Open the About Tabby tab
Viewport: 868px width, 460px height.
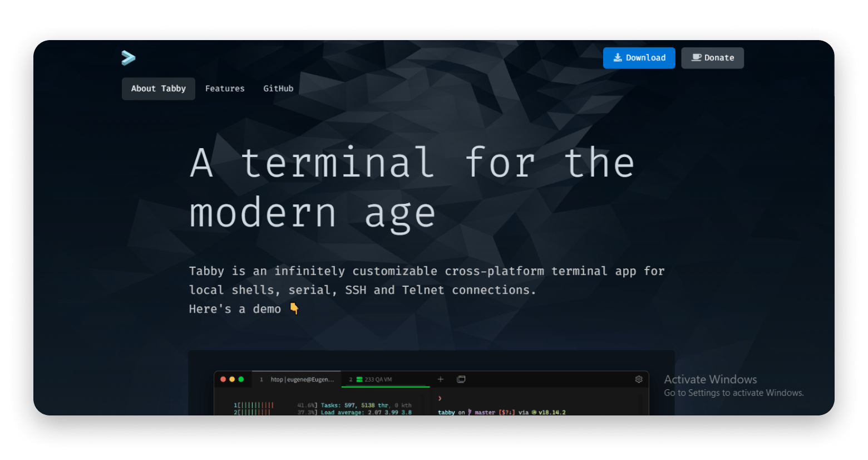pyautogui.click(x=158, y=89)
